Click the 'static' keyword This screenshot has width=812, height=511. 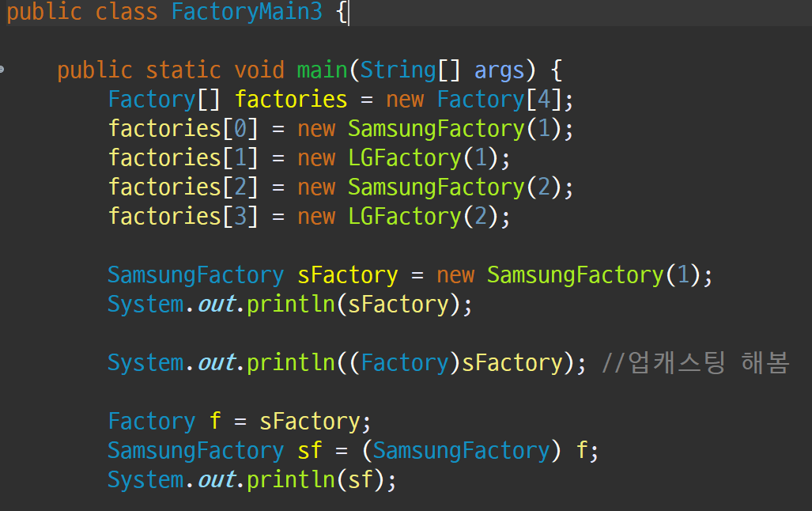(x=183, y=70)
